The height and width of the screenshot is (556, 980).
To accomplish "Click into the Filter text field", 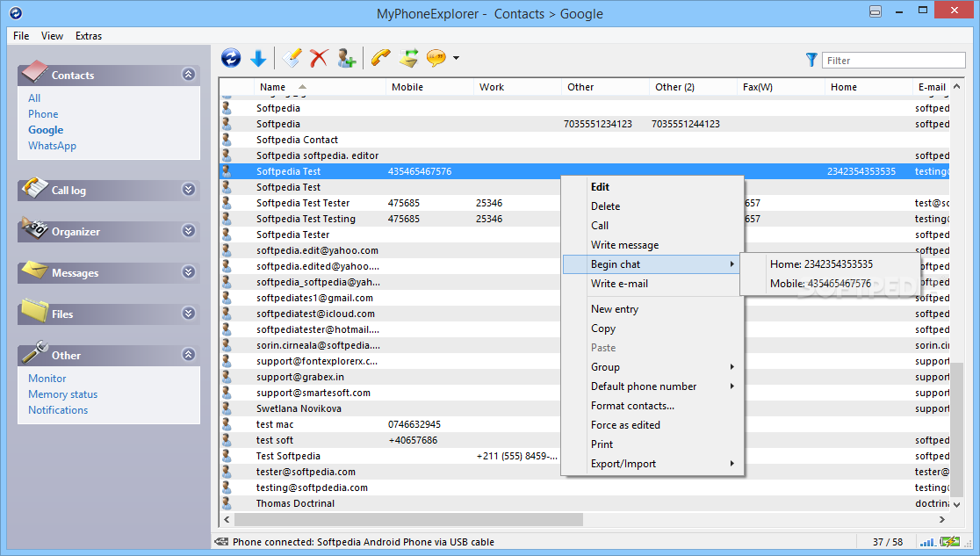I will click(x=893, y=60).
